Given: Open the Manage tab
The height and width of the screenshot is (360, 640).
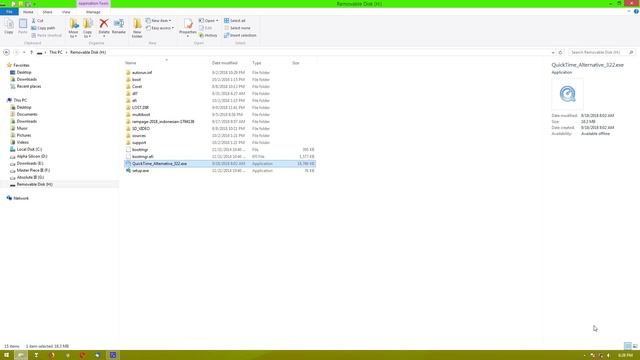Looking at the screenshot, I should (93, 12).
